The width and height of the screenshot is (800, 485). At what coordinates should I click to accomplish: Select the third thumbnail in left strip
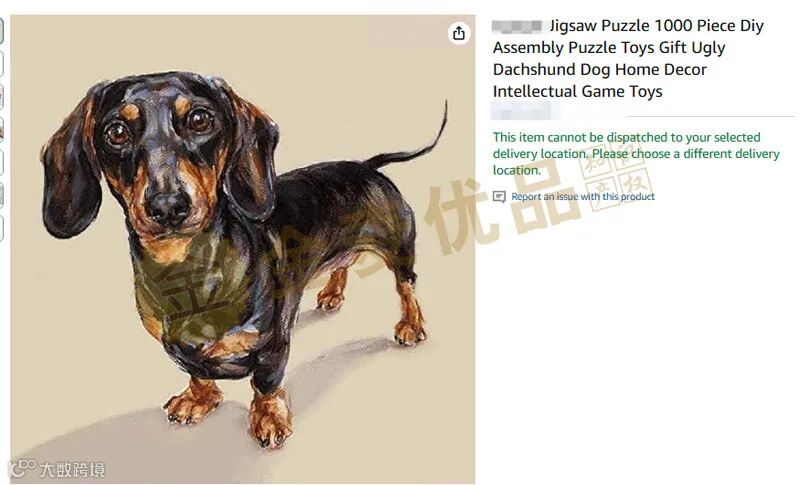pyautogui.click(x=2, y=97)
